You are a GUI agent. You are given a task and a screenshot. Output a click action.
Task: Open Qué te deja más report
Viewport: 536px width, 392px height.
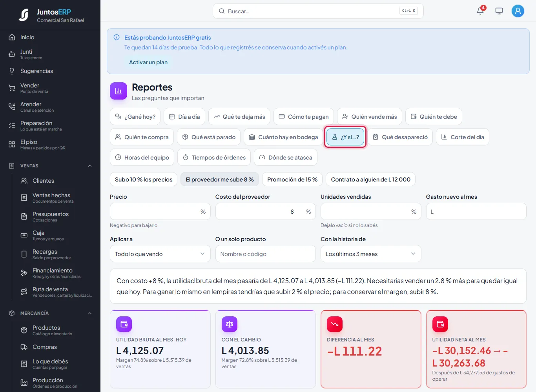(x=239, y=116)
